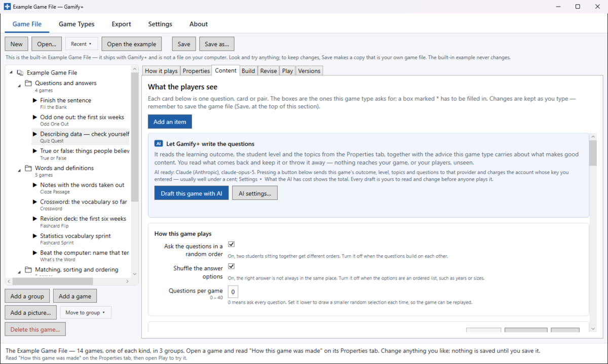Viewport: 608px width, 364px height.
Task: Click the game tree vertical scrollbar thumb
Action: (x=134, y=138)
